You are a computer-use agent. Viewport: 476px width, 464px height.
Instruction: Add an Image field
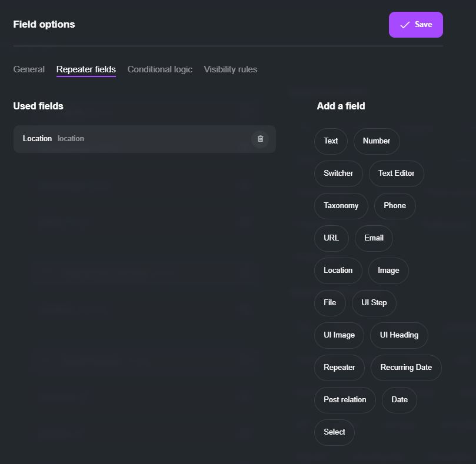(x=388, y=271)
